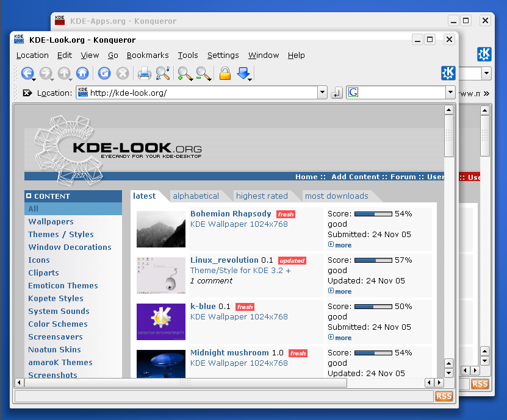Click the Security padlock icon
Screen dimensions: 507x420
tap(225, 73)
